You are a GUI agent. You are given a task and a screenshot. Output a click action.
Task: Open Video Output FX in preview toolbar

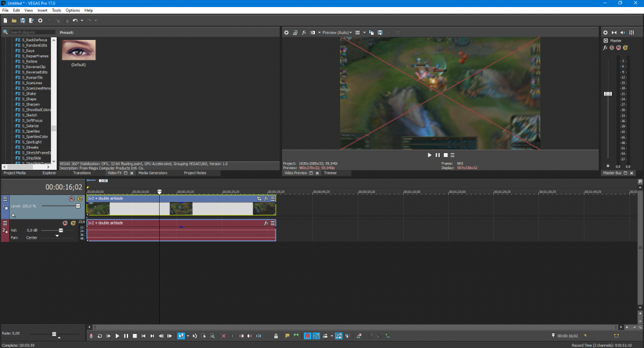(303, 32)
